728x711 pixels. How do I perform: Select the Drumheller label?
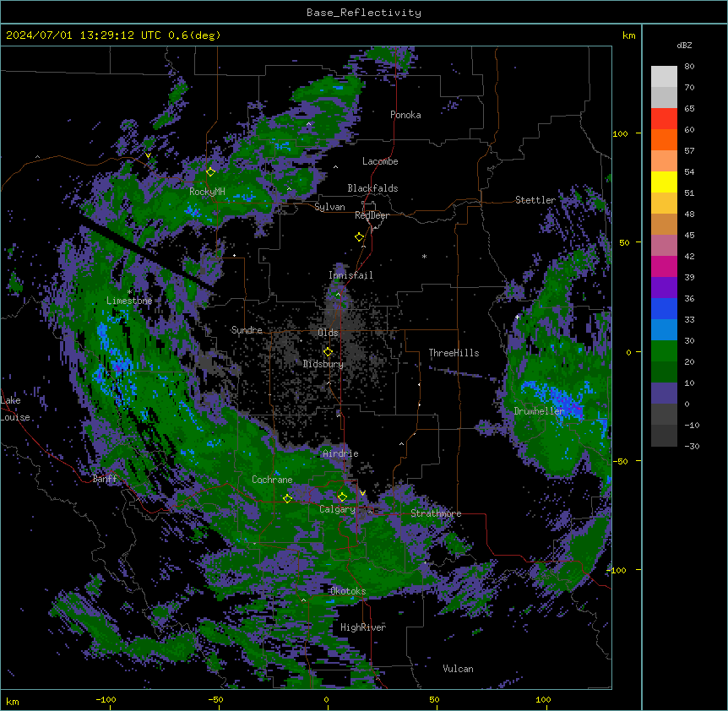click(539, 411)
